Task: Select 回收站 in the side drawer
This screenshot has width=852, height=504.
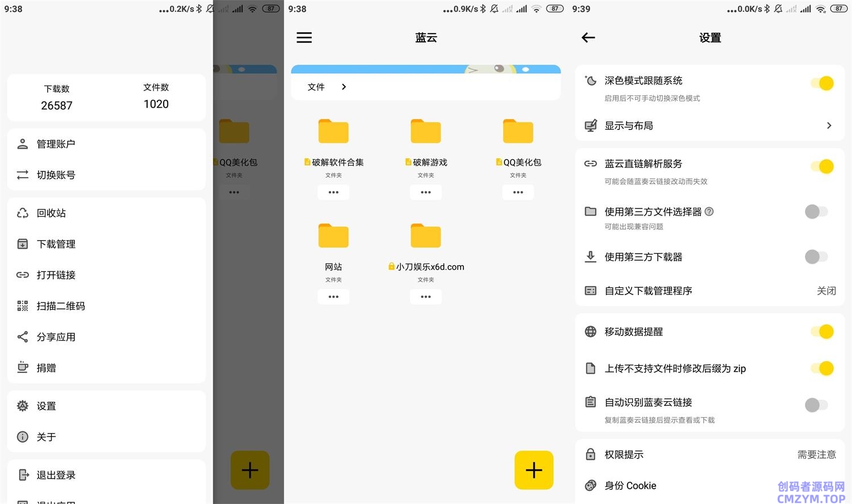Action: tap(51, 213)
